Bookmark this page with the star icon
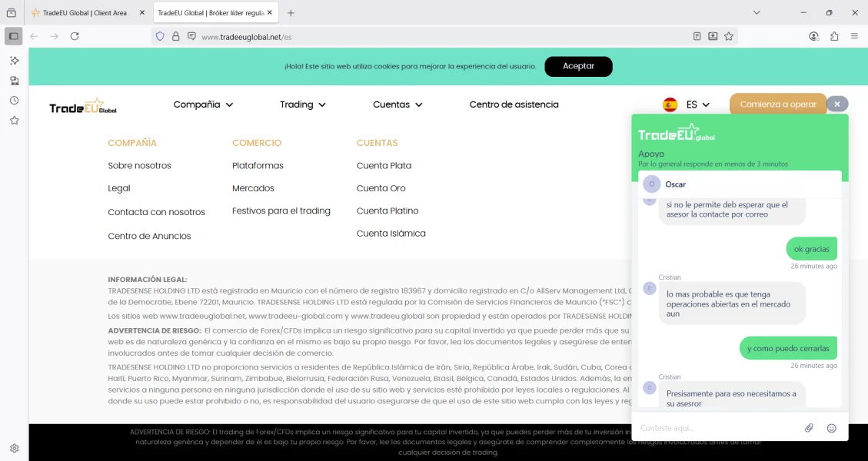 tap(729, 36)
